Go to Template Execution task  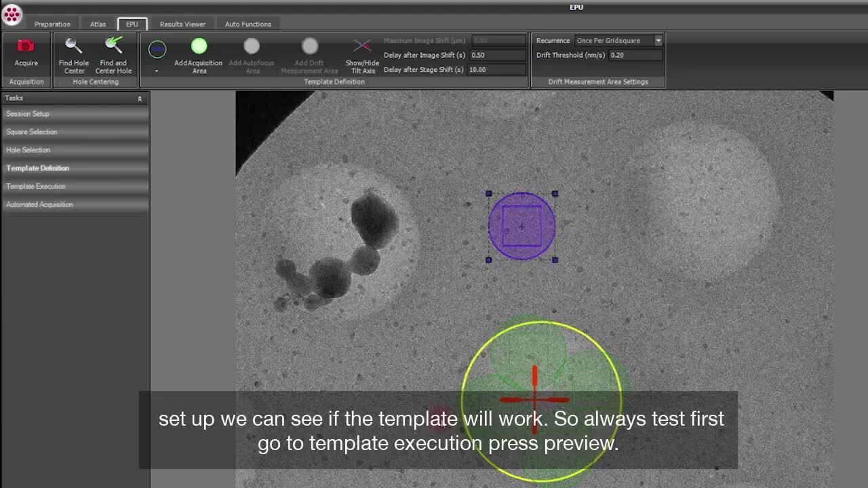click(x=36, y=186)
